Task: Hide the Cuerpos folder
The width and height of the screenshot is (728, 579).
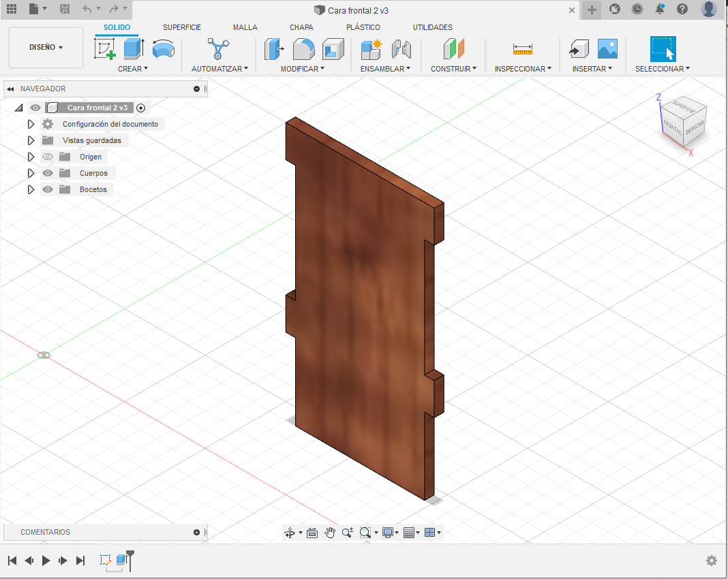Action: [x=48, y=173]
